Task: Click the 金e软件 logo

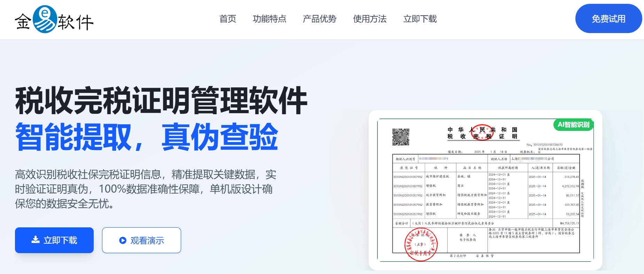Action: (x=54, y=19)
